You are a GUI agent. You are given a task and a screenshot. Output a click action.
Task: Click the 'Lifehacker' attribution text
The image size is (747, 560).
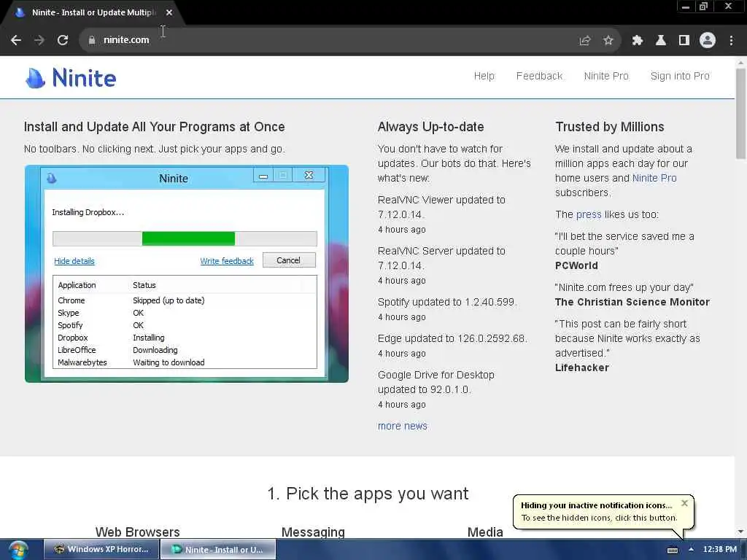coord(581,367)
